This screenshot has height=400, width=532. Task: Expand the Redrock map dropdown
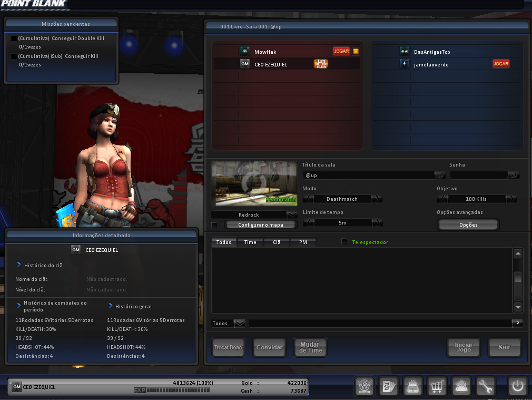tap(292, 215)
